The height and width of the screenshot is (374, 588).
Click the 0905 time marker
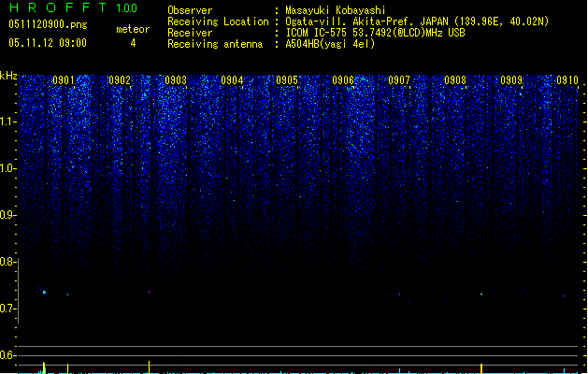(287, 80)
